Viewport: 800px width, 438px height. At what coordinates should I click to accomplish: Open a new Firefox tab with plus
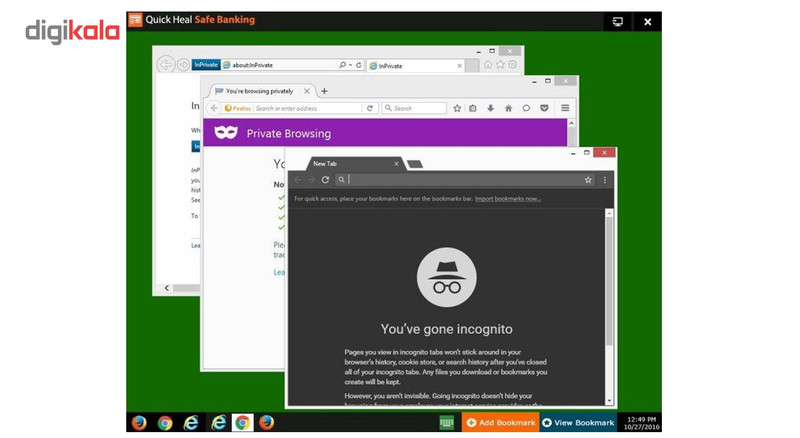(x=324, y=91)
